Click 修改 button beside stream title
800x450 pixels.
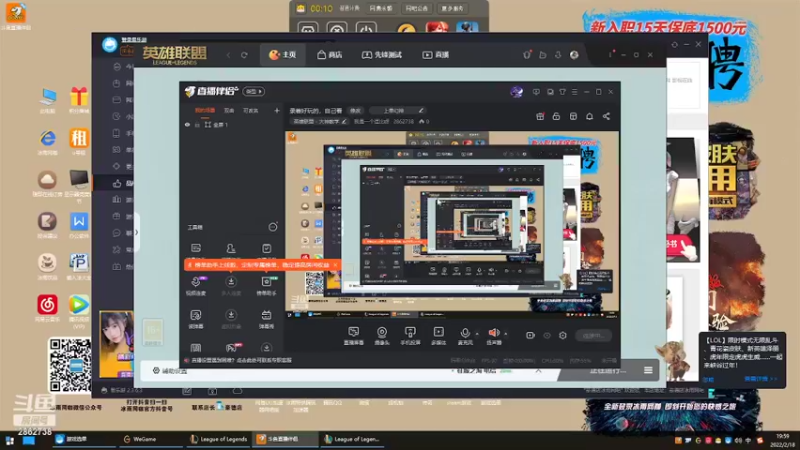click(355, 111)
